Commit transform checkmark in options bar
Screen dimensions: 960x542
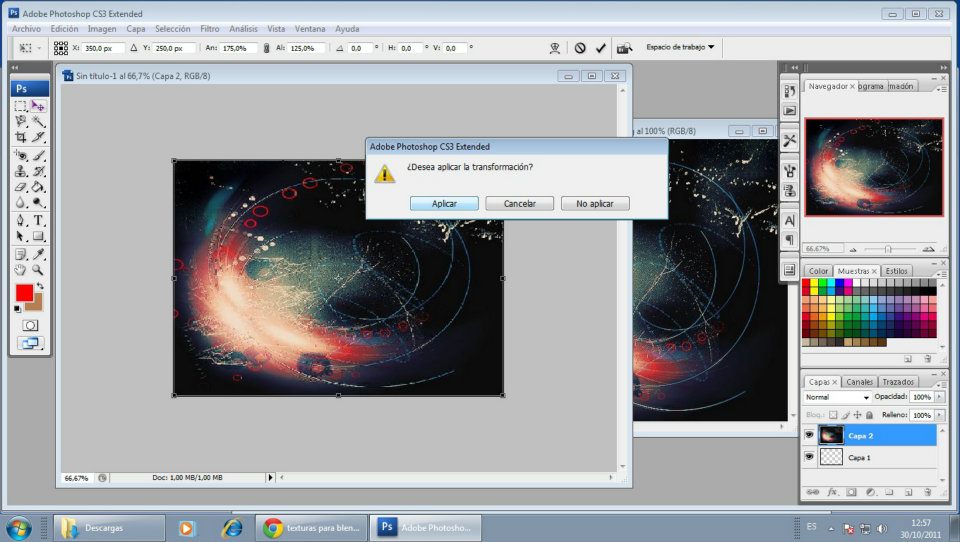(x=601, y=48)
